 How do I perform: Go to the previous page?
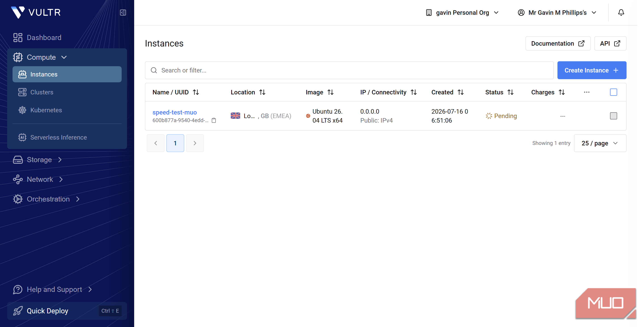point(156,143)
